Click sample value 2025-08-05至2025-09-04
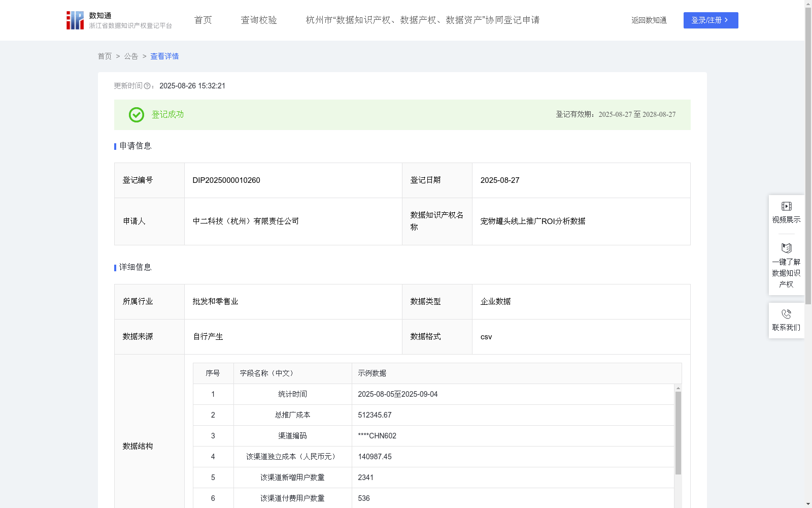Viewport: 812px width, 508px height. (x=397, y=394)
